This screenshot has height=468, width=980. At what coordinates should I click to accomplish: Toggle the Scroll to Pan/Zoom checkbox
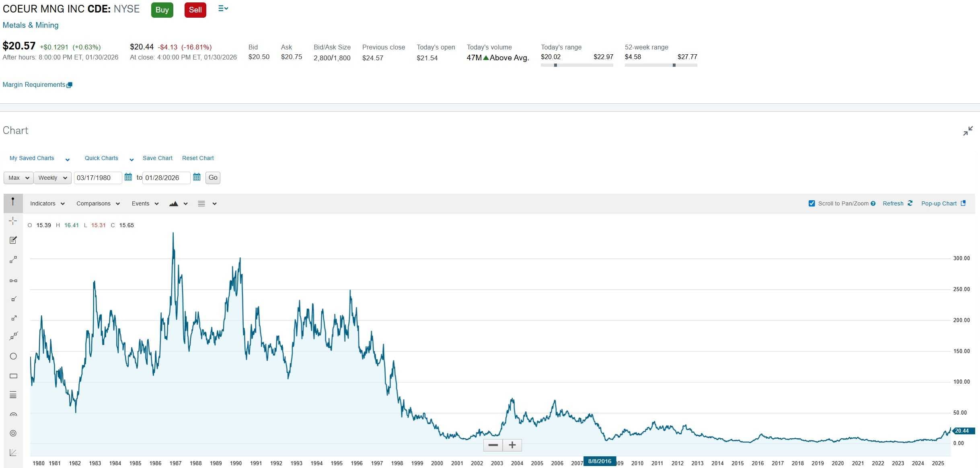click(x=812, y=203)
